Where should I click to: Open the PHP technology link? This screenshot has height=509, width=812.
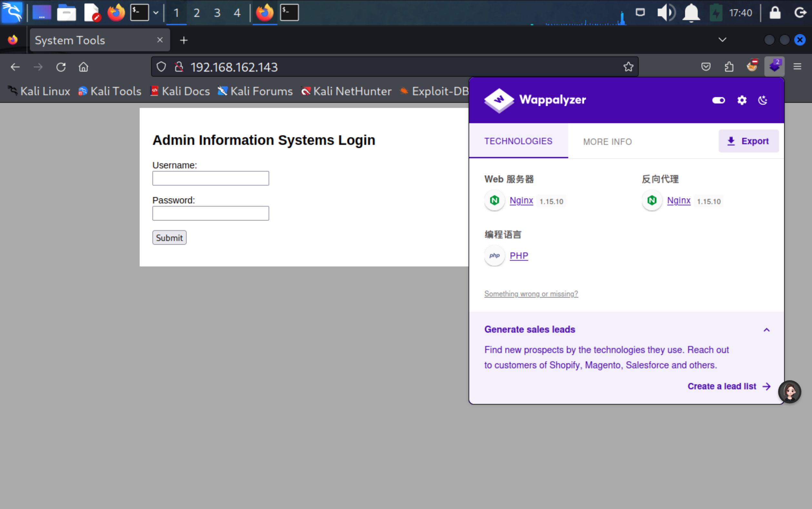(519, 256)
